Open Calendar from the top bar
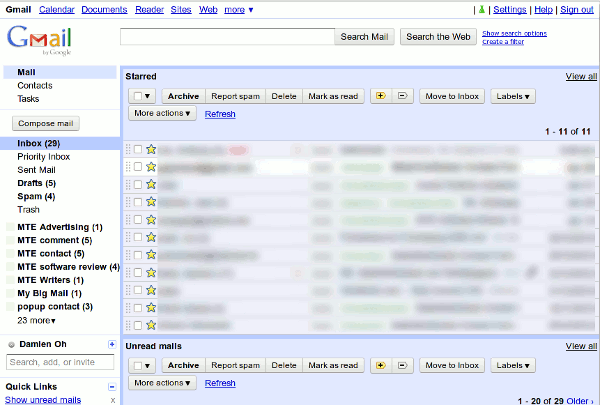This screenshot has width=600, height=405. [x=57, y=10]
